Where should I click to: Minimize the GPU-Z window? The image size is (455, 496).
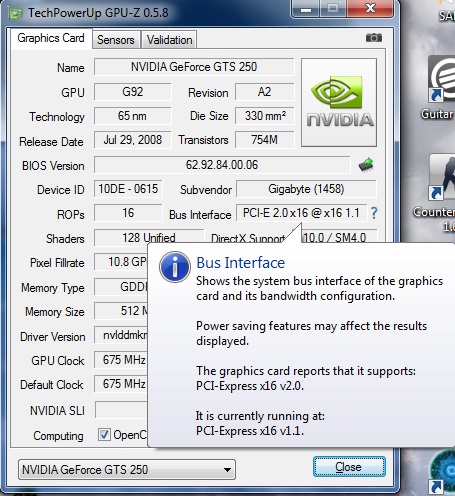click(x=306, y=9)
